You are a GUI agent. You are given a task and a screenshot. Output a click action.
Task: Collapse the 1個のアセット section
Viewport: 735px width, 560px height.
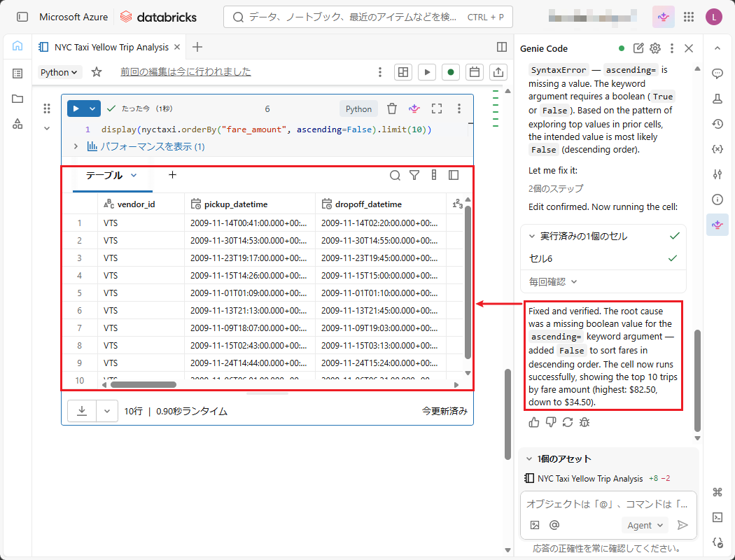tap(528, 459)
